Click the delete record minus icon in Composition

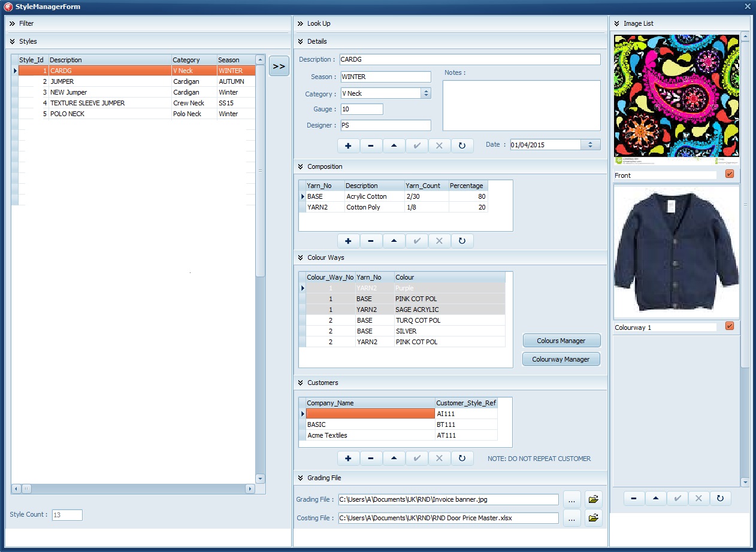pos(371,241)
